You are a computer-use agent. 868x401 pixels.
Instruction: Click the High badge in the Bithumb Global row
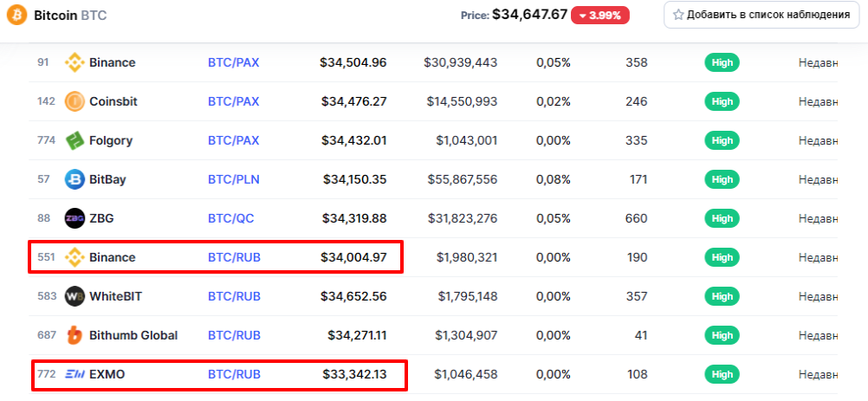pos(722,335)
